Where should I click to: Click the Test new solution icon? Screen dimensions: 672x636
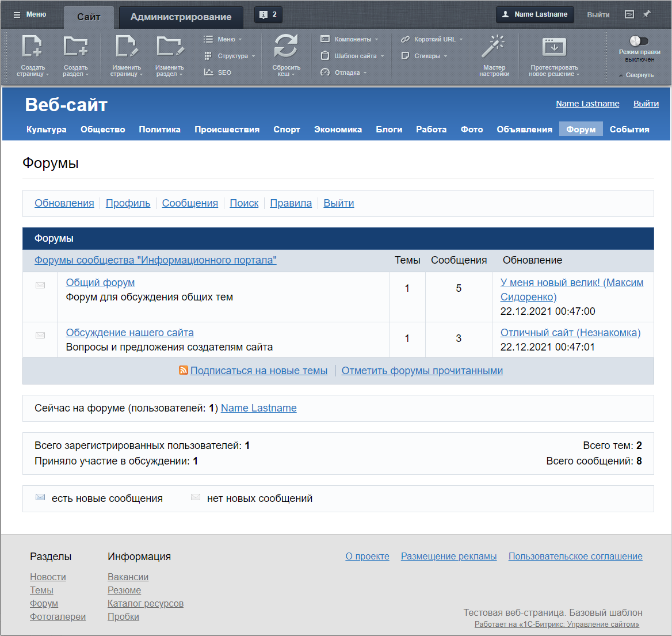553,47
